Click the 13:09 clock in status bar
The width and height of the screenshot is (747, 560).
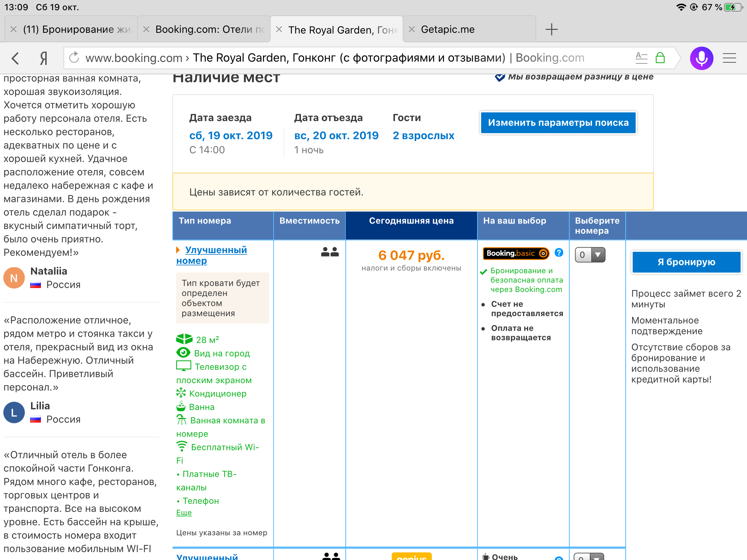point(16,7)
